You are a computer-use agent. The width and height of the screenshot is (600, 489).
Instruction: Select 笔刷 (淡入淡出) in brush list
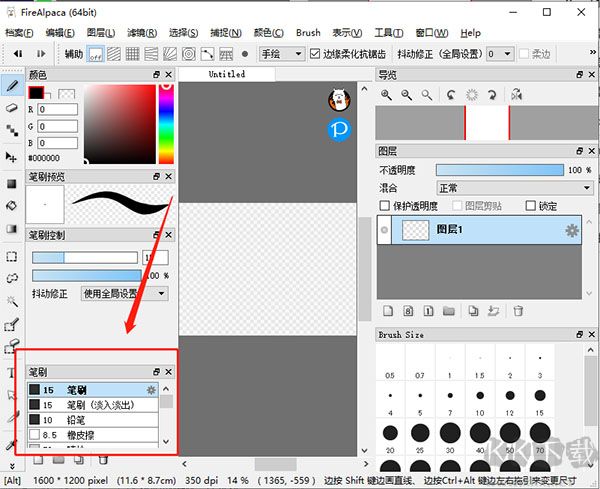[93, 405]
